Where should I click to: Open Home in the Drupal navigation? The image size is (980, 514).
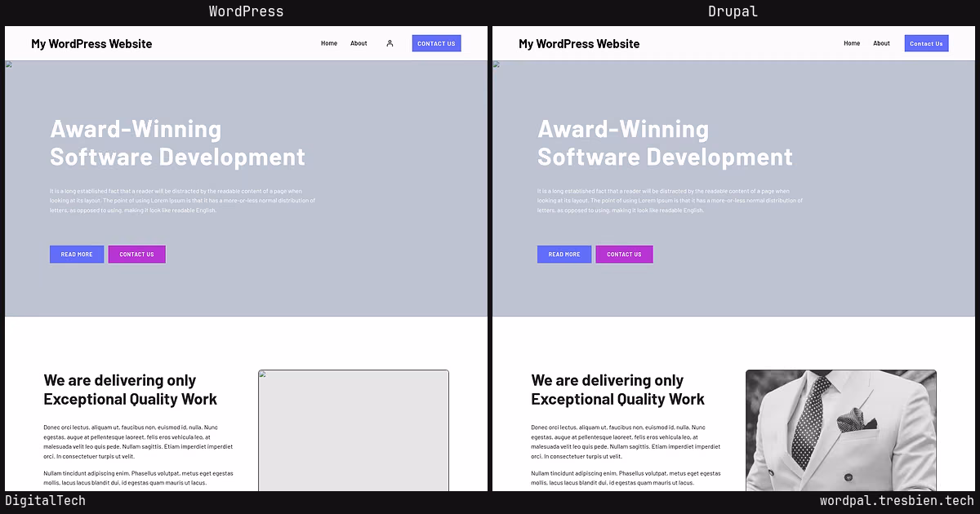(852, 43)
